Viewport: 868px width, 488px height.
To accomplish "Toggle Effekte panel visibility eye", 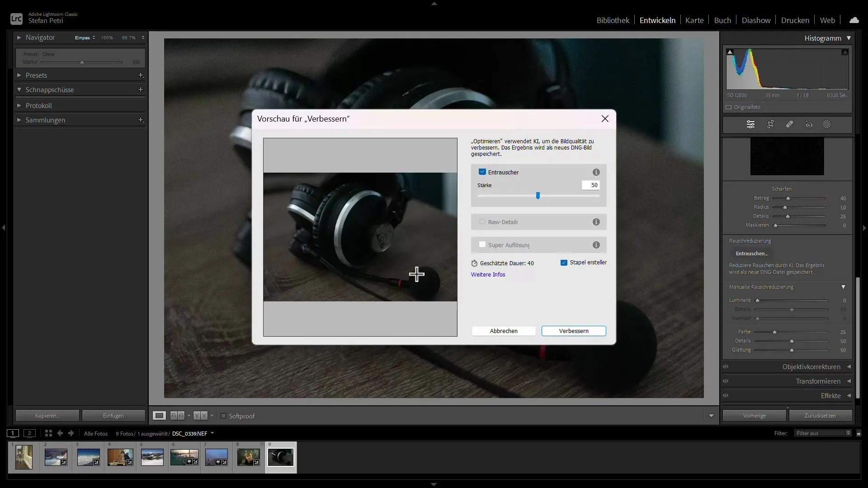I will 726,396.
